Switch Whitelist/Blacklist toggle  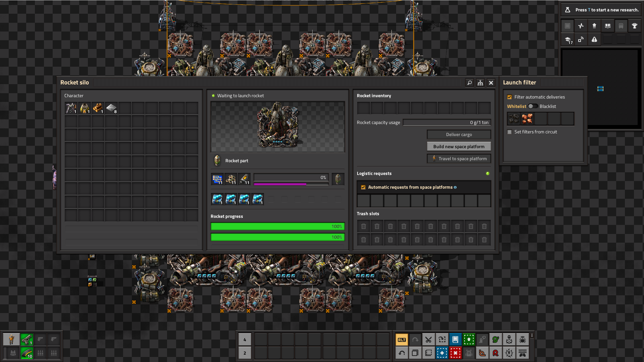coord(533,106)
